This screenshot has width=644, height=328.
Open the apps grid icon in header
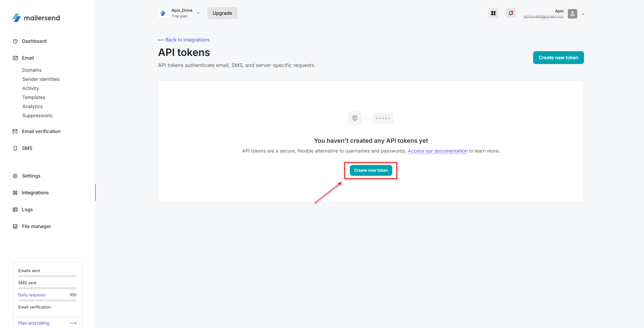[x=493, y=13]
